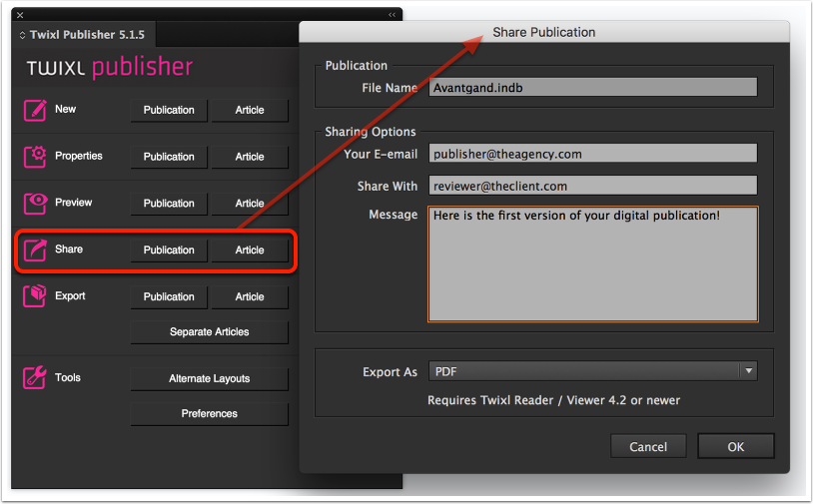Click the Share With field
Viewport: 813px width, 504px height.
tap(592, 186)
